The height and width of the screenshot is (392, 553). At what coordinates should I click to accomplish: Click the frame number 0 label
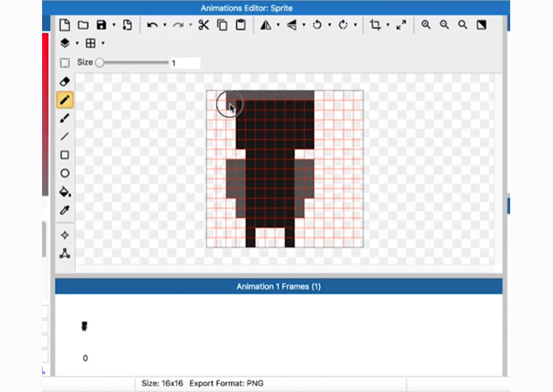pyautogui.click(x=85, y=358)
